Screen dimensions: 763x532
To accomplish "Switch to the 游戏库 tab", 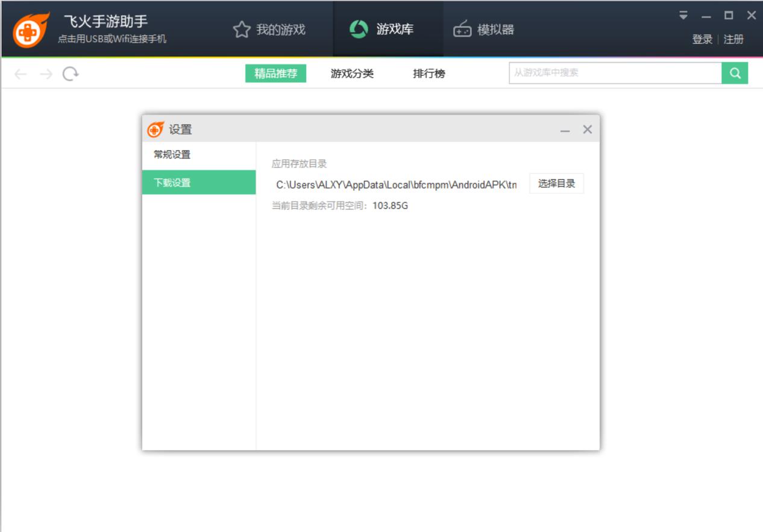I will pyautogui.click(x=388, y=29).
